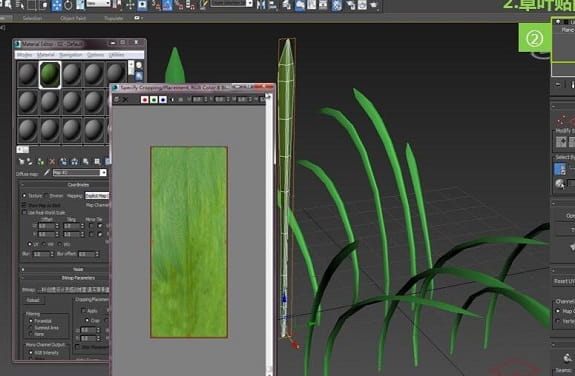Open the Options menu in Material Editor
The width and height of the screenshot is (575, 376).
[95, 55]
